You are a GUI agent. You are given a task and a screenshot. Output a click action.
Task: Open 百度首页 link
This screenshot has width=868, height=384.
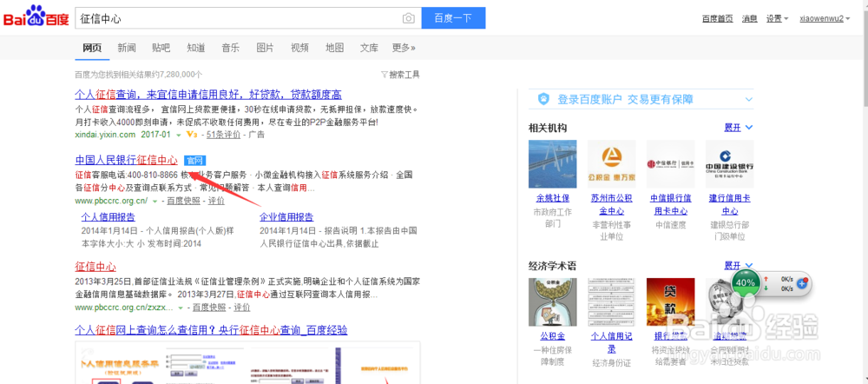[x=718, y=18]
